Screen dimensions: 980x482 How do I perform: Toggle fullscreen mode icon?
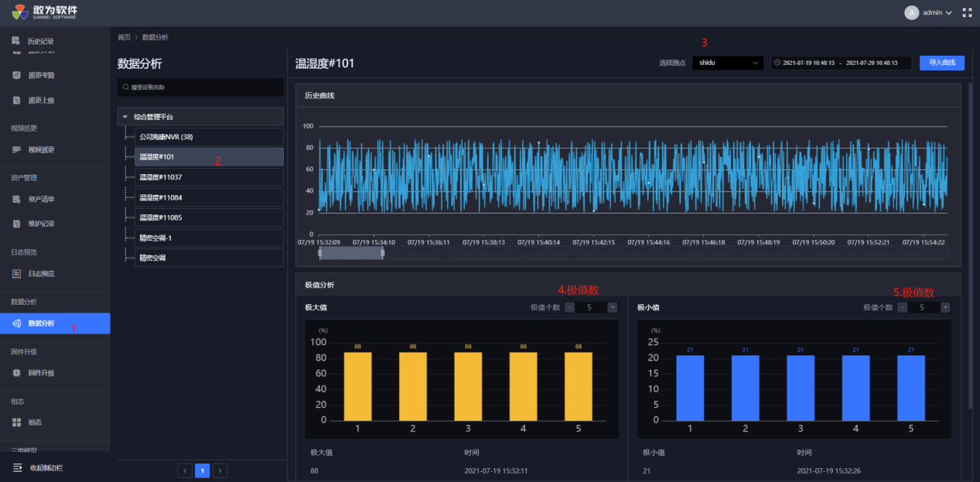click(x=966, y=12)
